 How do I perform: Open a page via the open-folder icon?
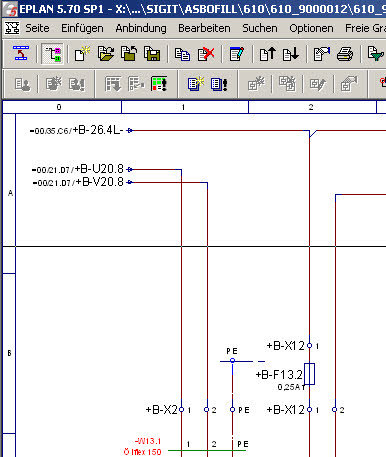point(106,54)
